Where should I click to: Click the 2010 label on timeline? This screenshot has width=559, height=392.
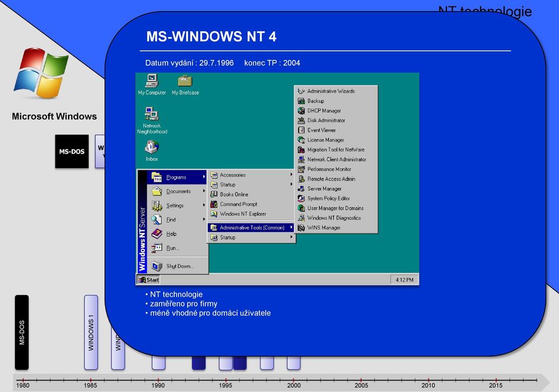428,386
